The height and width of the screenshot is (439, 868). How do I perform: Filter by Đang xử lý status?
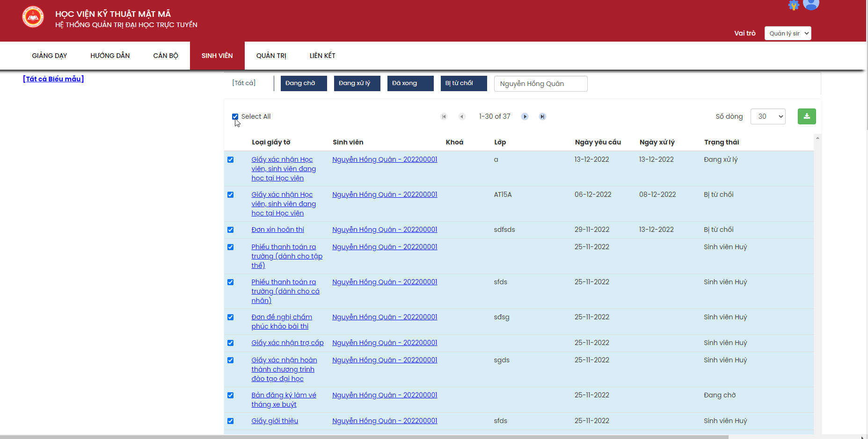[x=357, y=83]
